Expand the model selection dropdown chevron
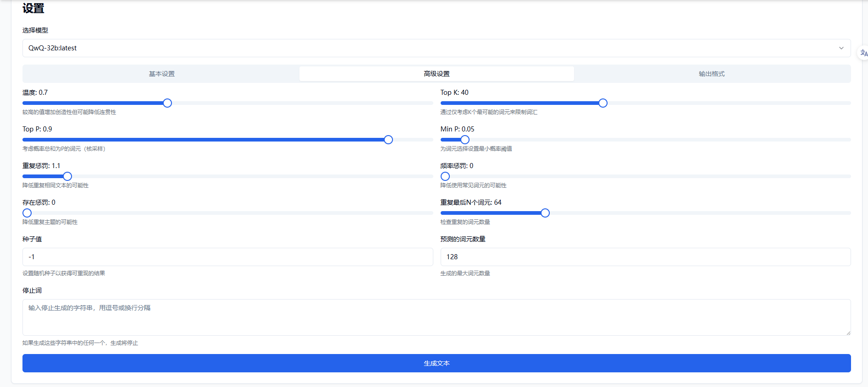The image size is (868, 387). pyautogui.click(x=841, y=48)
